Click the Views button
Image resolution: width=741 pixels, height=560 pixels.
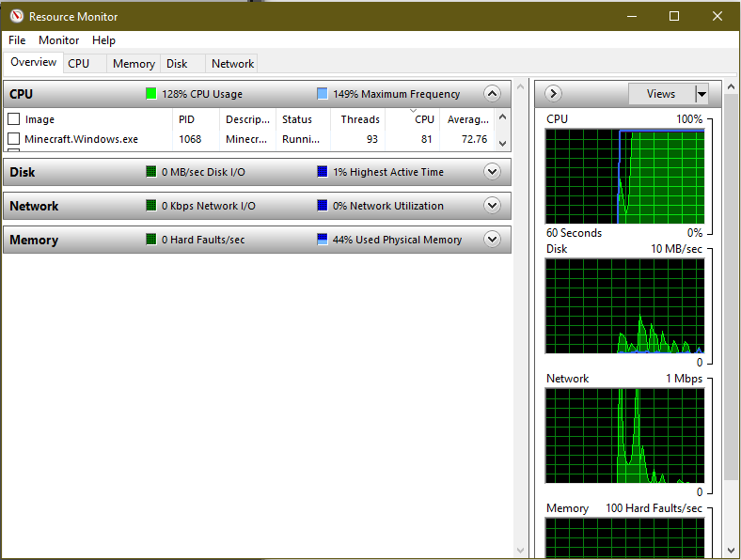[x=660, y=94]
